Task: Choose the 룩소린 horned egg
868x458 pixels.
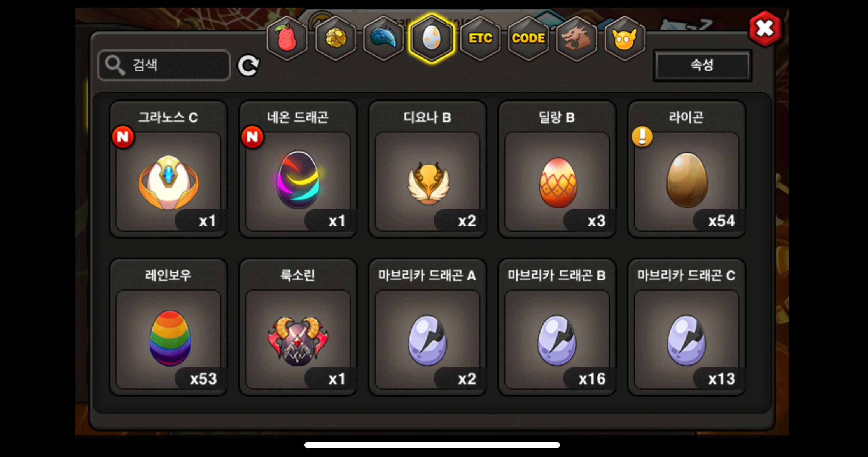Action: 298,327
